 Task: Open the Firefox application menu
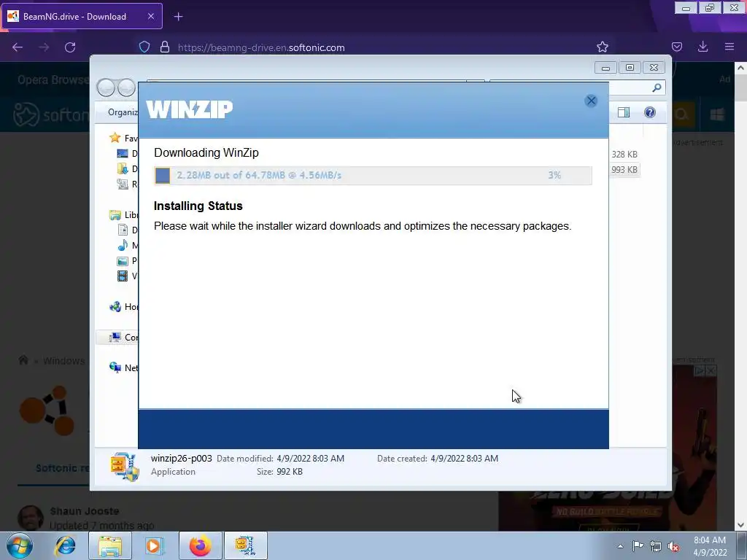[729, 47]
